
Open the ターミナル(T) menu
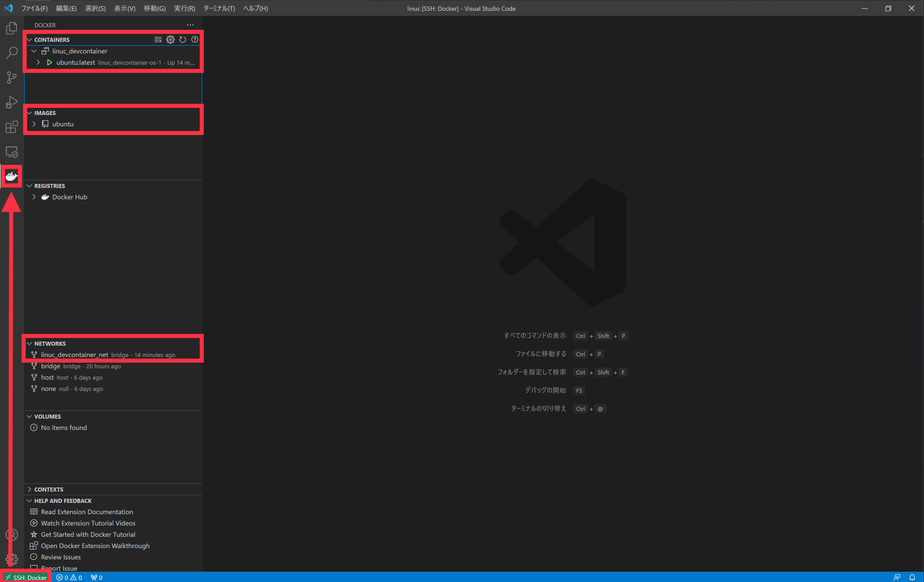point(219,8)
